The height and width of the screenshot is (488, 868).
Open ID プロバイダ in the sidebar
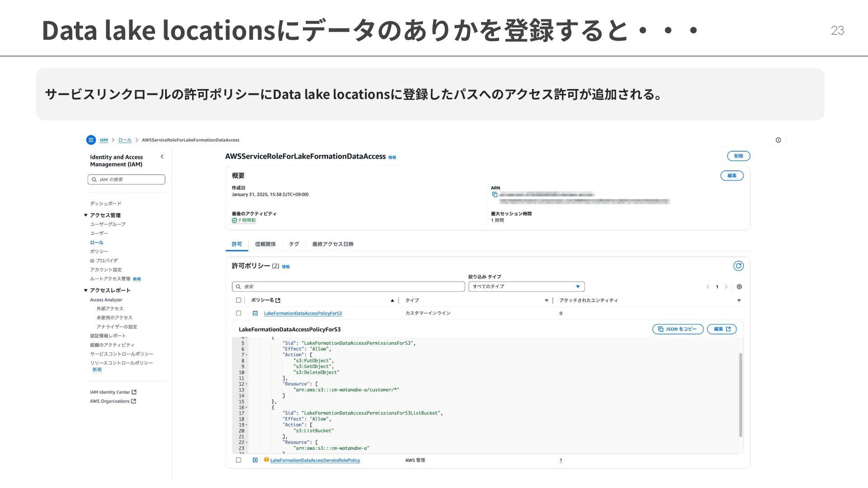pyautogui.click(x=104, y=261)
